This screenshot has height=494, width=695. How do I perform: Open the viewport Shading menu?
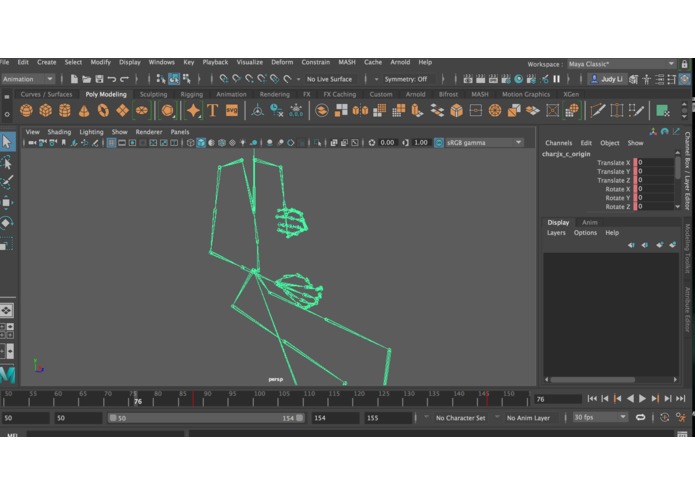[x=59, y=132]
